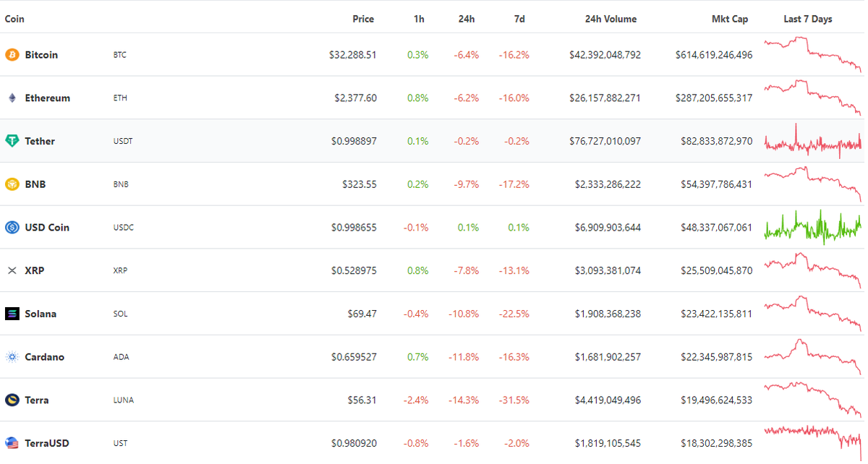View Ethereum 7-day sparkline chart
This screenshot has width=868, height=464.
pyautogui.click(x=813, y=98)
